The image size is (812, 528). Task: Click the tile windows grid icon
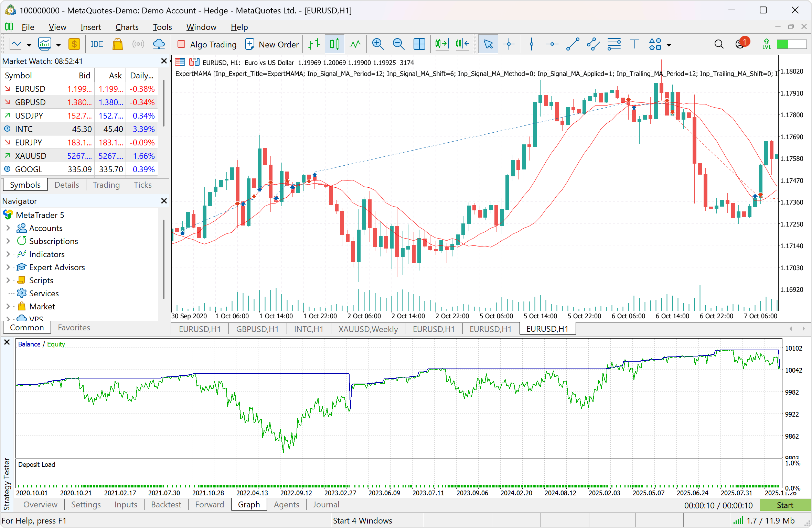pos(419,44)
